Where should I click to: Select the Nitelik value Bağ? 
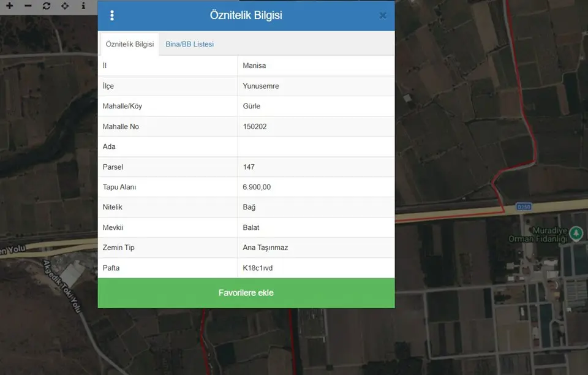[x=249, y=207]
